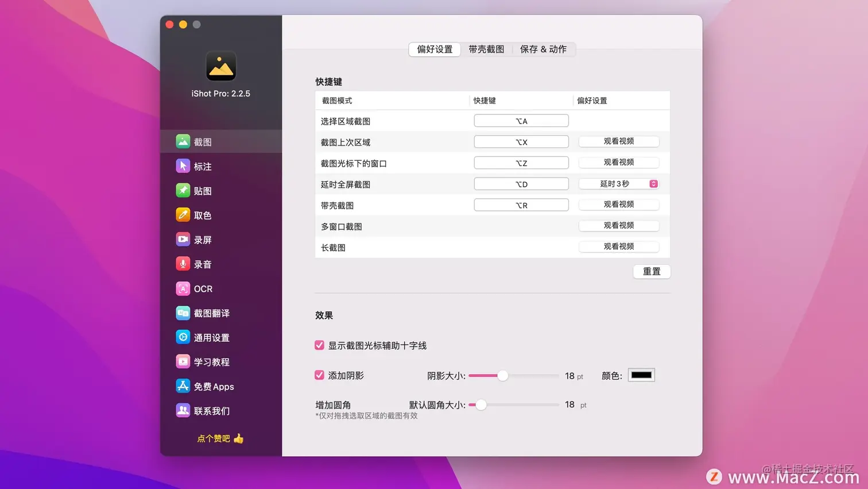Open the 截图翻译 translation sidebar icon
868x489 pixels.
[183, 313]
